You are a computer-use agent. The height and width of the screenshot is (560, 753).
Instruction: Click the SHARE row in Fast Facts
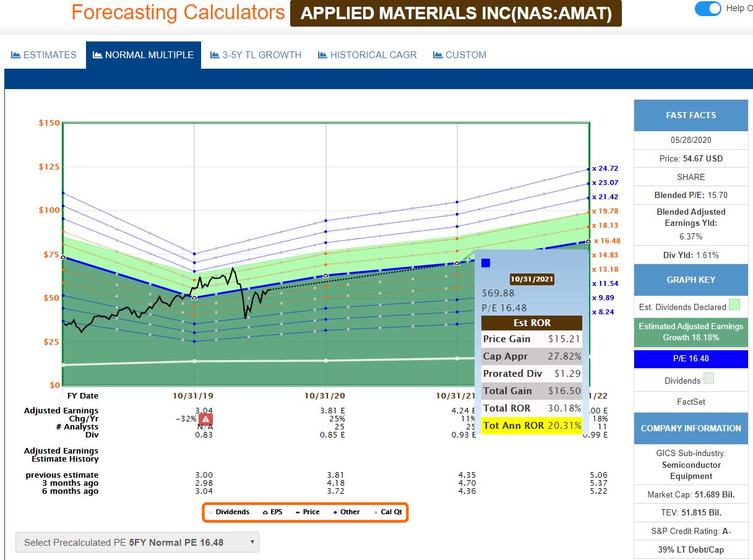click(x=691, y=177)
